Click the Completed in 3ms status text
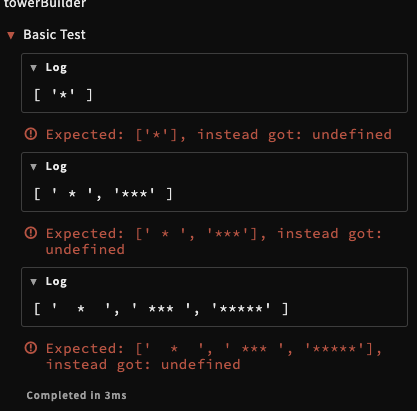The height and width of the screenshot is (411, 417). (76, 395)
